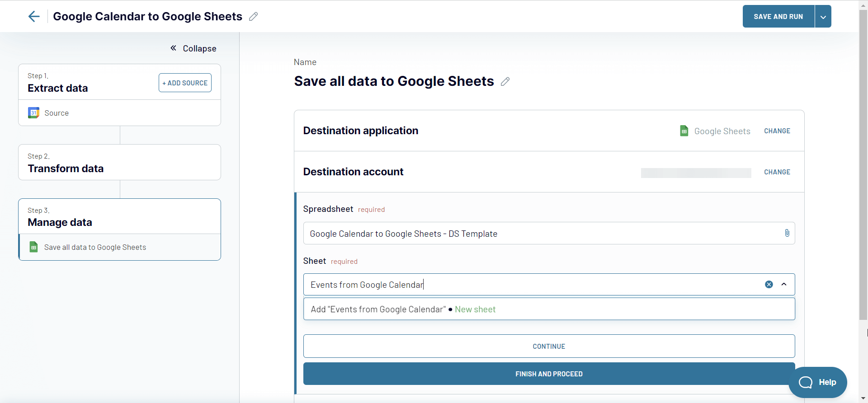Click the Google Sheets icon in sidebar
Viewport: 868px width, 403px height.
[x=33, y=247]
